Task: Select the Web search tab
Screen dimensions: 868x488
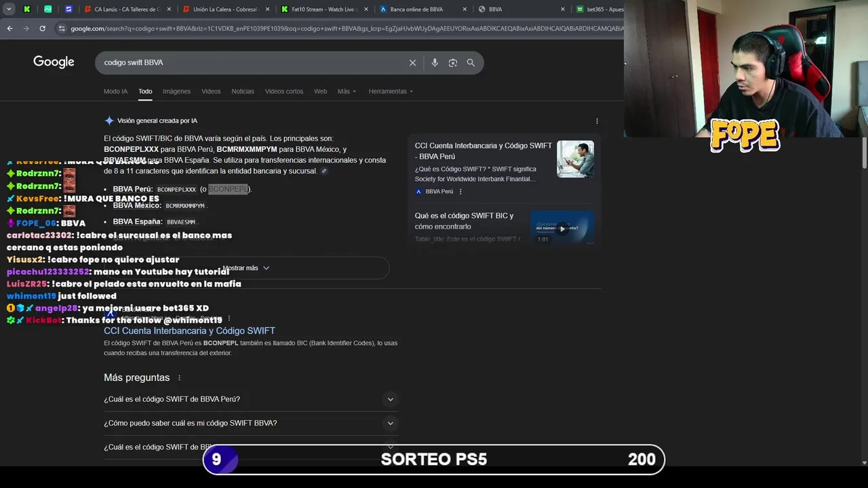Action: [320, 91]
